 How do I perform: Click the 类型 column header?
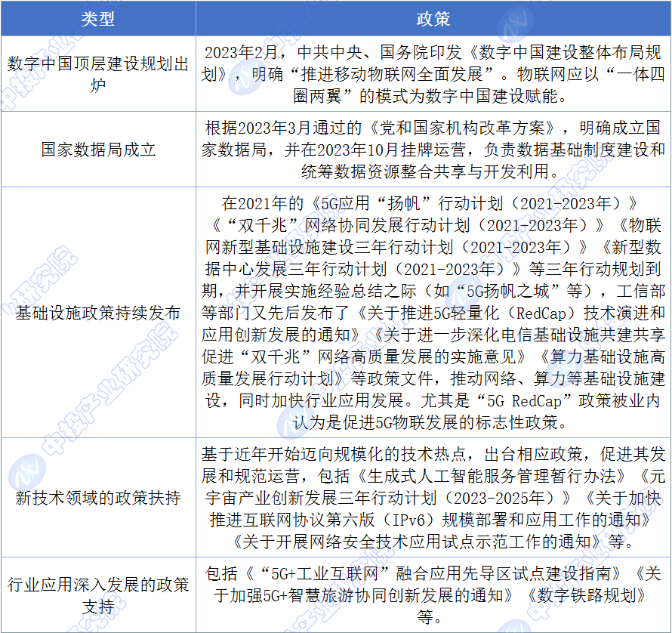point(97,18)
